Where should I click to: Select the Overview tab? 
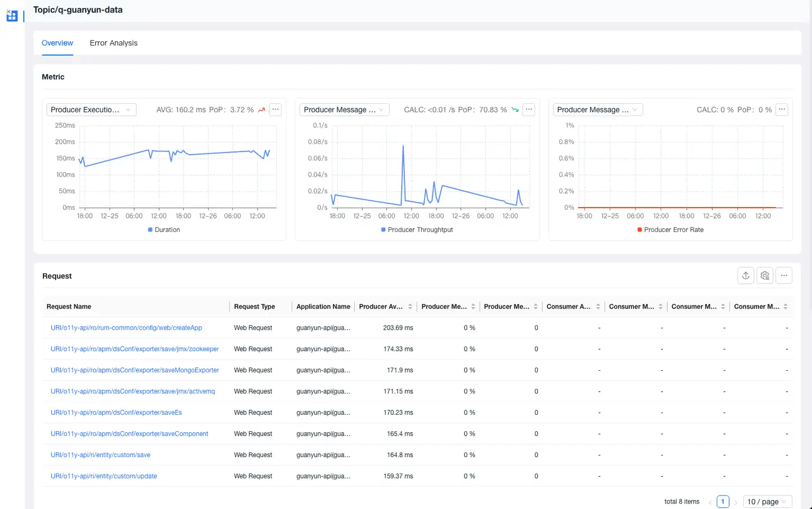coord(58,43)
